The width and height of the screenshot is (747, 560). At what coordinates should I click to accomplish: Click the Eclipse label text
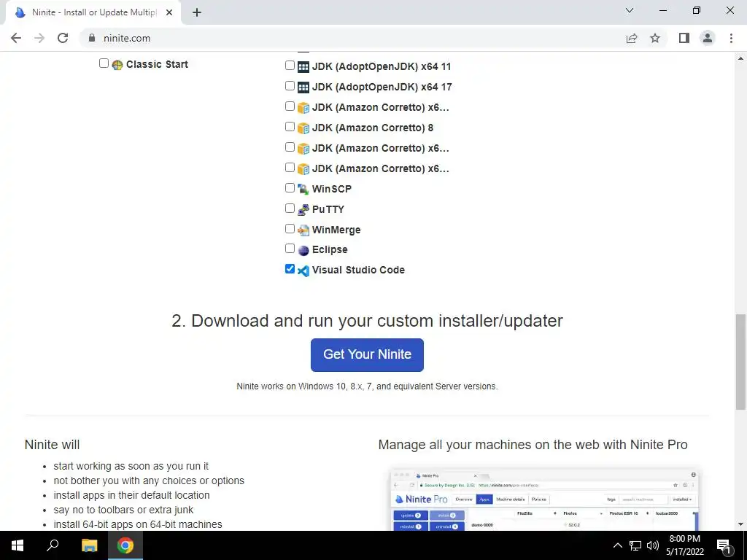330,249
